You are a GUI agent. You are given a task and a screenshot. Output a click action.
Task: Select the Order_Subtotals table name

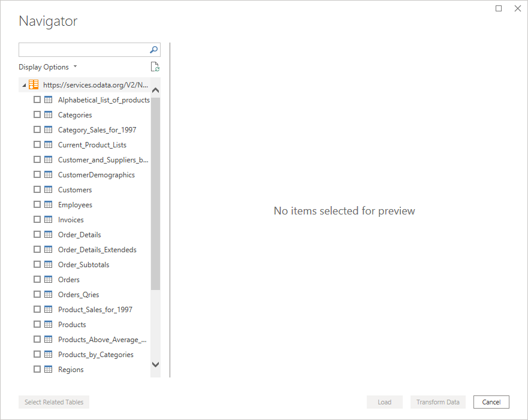pyautogui.click(x=83, y=265)
